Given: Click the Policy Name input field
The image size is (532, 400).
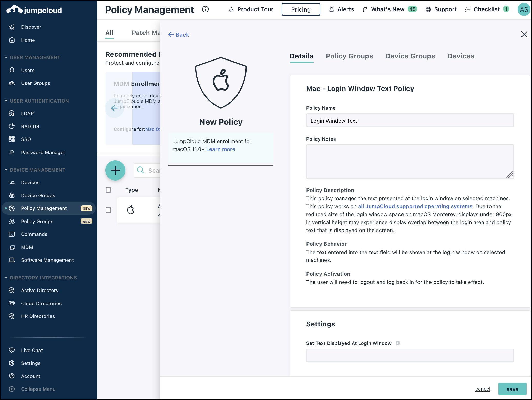Looking at the screenshot, I should (410, 120).
